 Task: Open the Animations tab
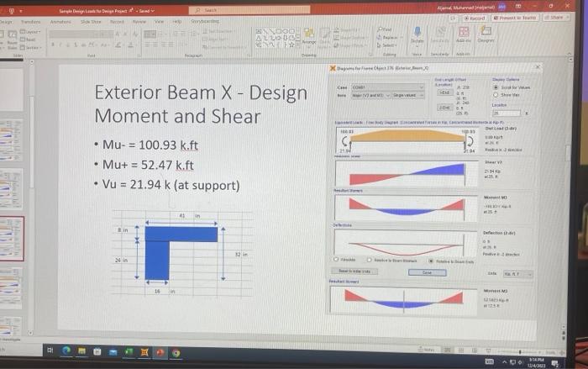tap(60, 22)
